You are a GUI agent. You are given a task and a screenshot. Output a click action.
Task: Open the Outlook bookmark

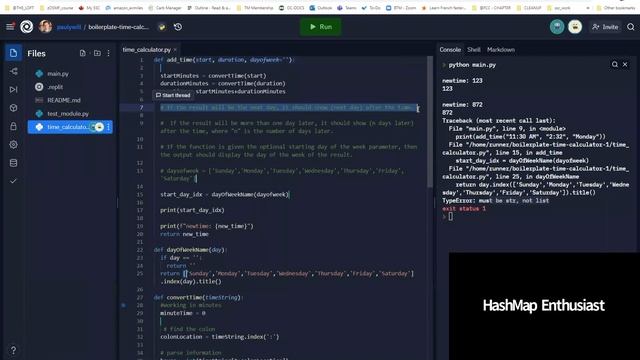[321, 8]
